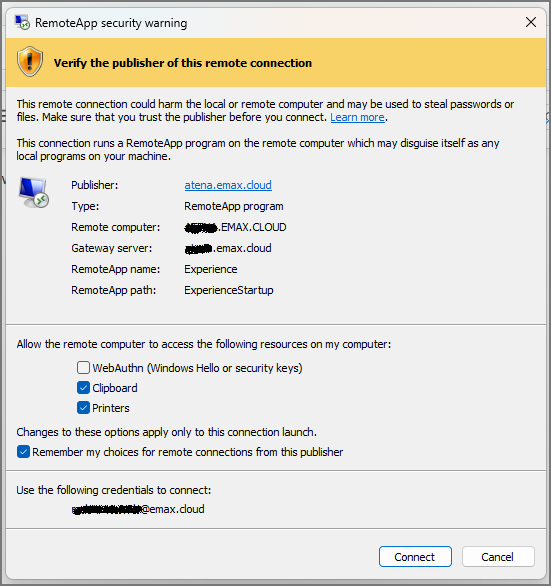
Task: Close the RemoteApp security warning dialog
Action: pyautogui.click(x=531, y=22)
